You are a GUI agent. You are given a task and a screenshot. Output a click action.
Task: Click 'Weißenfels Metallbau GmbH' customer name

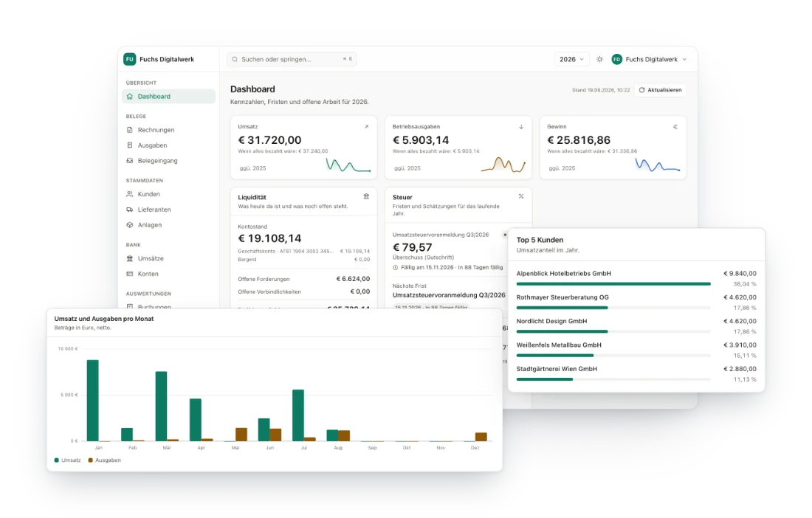coord(559,345)
